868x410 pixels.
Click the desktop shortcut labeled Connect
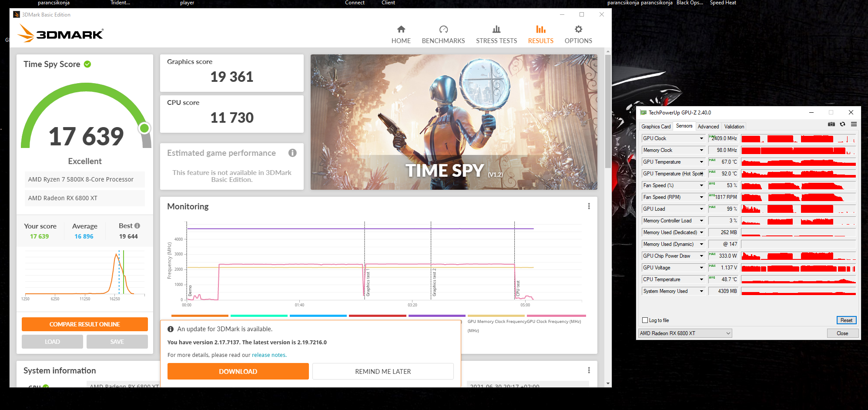click(x=355, y=3)
